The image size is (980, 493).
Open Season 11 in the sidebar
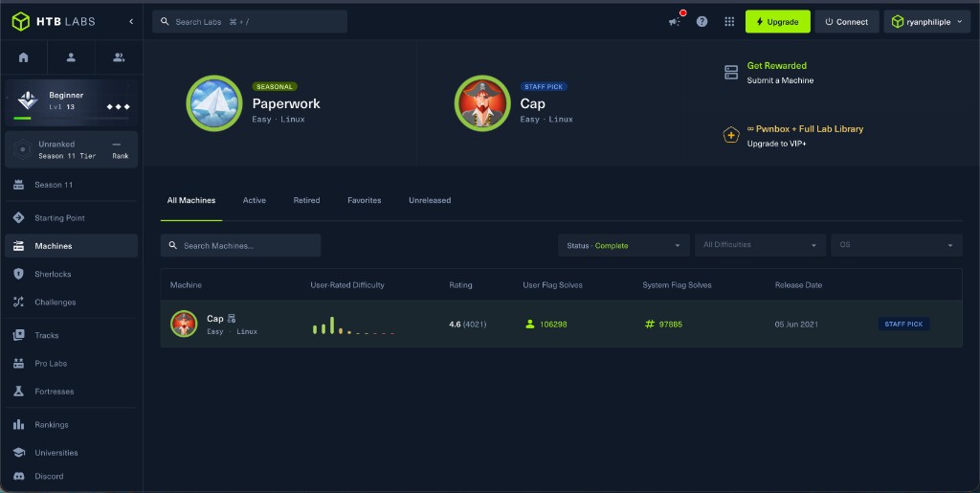[71, 185]
